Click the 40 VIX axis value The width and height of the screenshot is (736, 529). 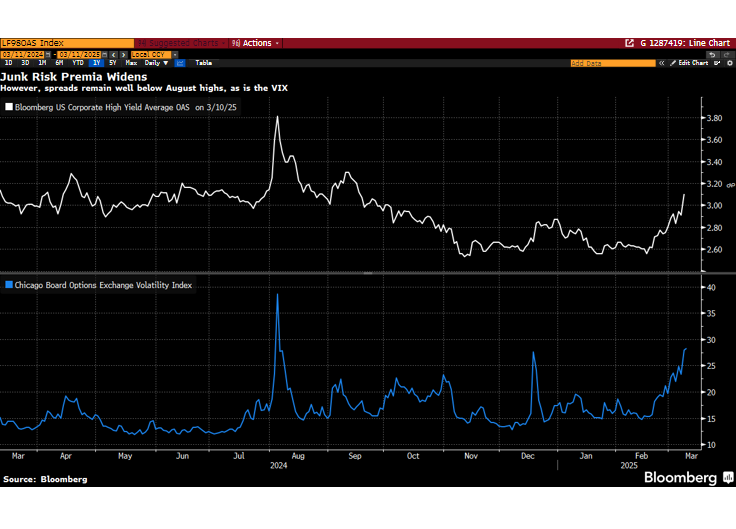pos(711,287)
